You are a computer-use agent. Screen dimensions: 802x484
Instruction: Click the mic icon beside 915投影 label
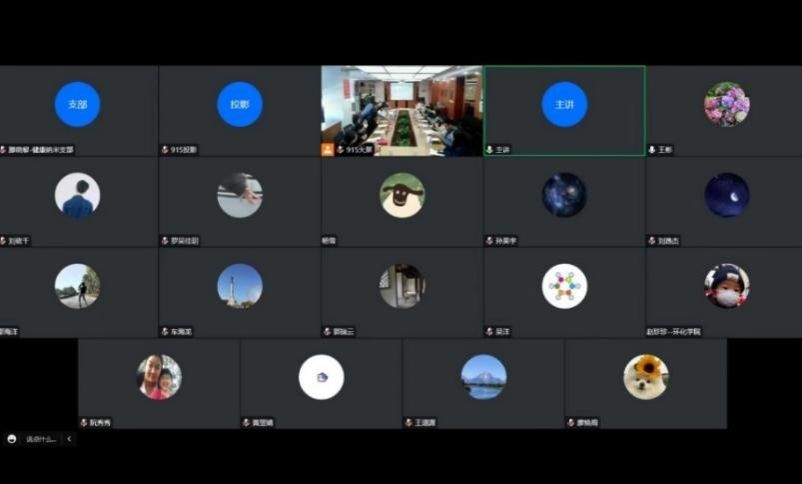(165, 149)
